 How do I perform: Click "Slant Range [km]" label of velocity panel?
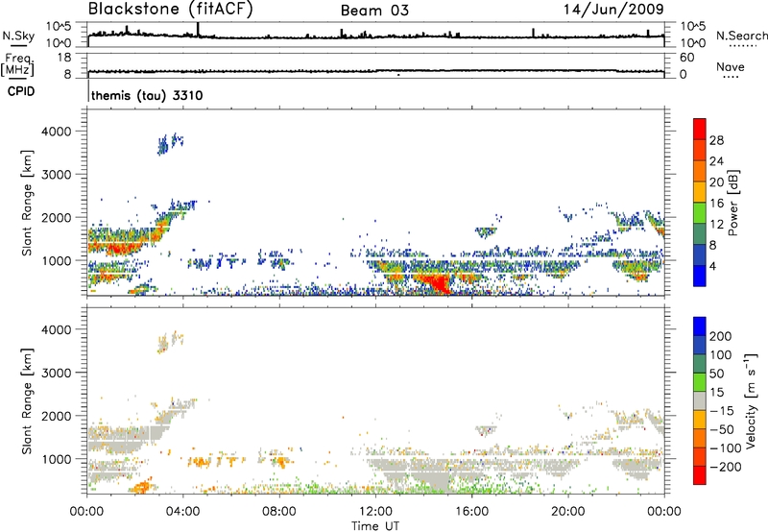27,401
